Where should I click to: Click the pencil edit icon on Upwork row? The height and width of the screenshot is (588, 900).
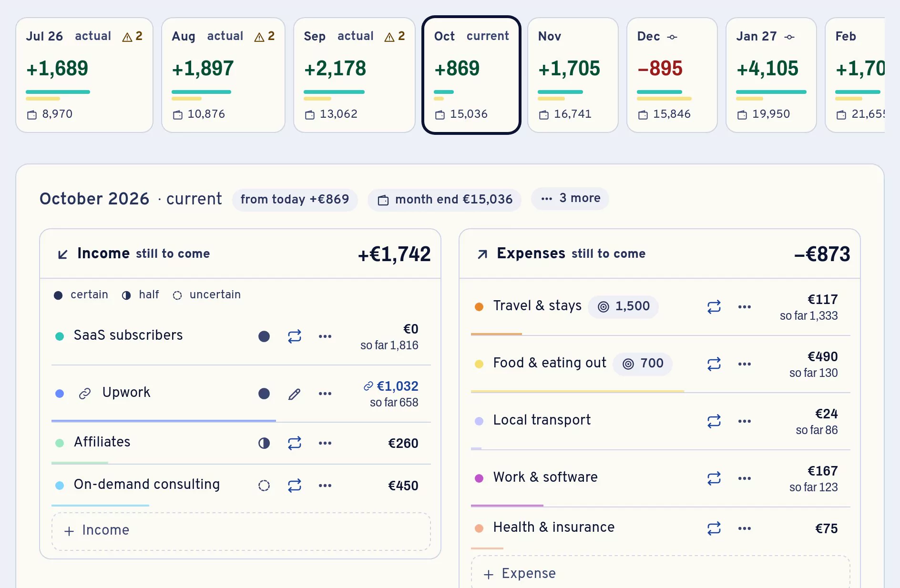click(295, 394)
